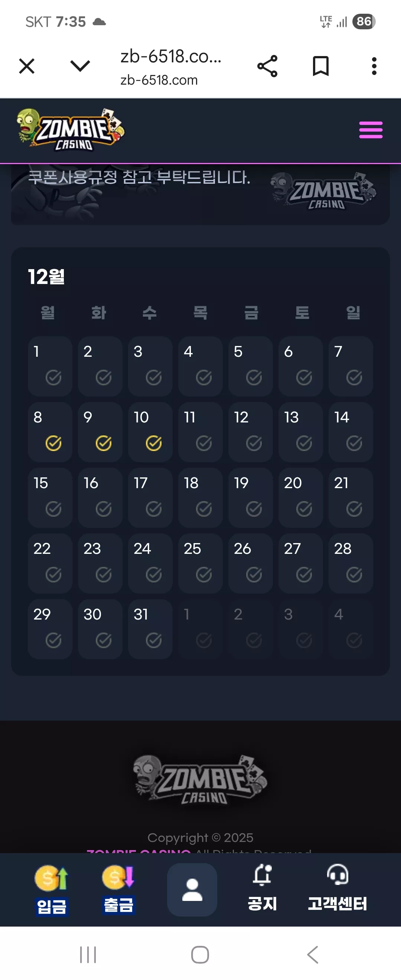401x980 pixels.
Task: Check attendance for day 11
Action: [x=200, y=432]
